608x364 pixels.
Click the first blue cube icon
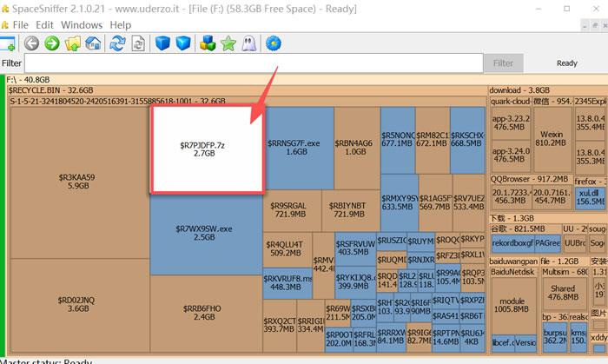162,43
